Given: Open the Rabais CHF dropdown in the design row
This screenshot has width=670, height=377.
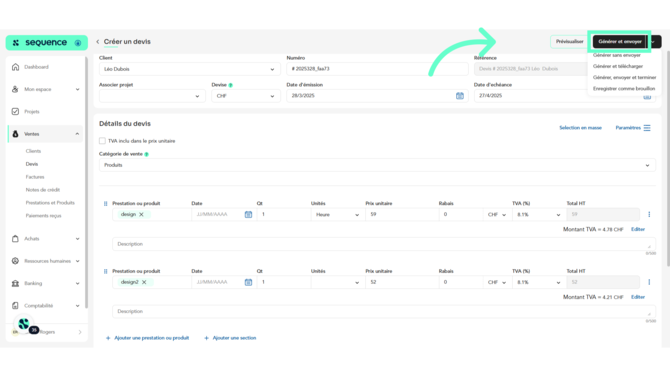Looking at the screenshot, I should (x=497, y=215).
